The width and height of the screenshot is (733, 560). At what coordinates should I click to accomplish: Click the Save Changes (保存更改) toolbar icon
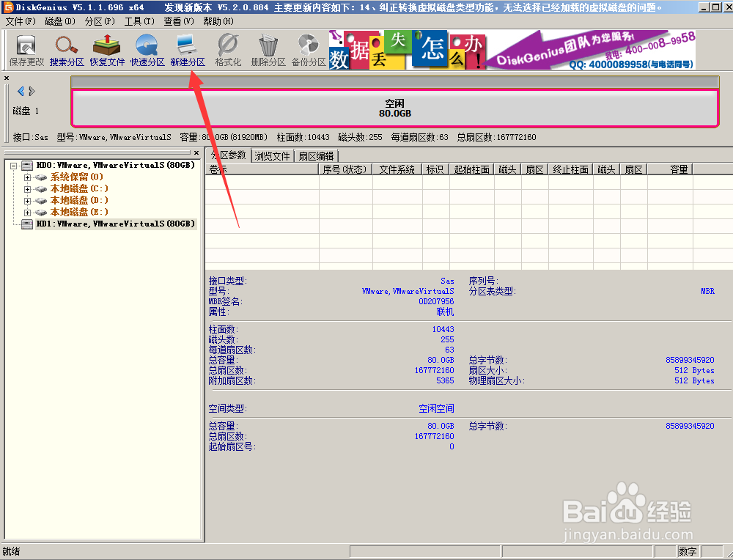tap(26, 51)
